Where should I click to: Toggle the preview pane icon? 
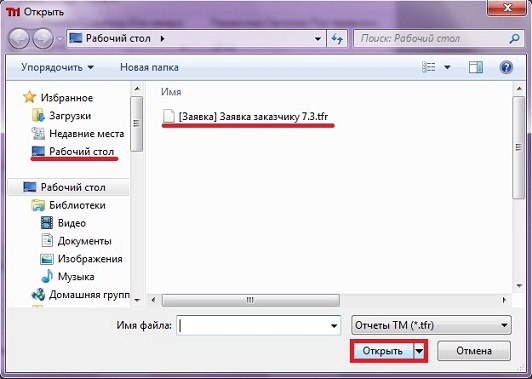(x=476, y=67)
